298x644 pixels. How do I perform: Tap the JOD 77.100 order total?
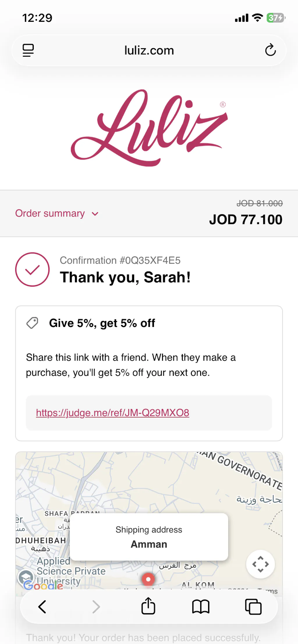[x=246, y=220]
